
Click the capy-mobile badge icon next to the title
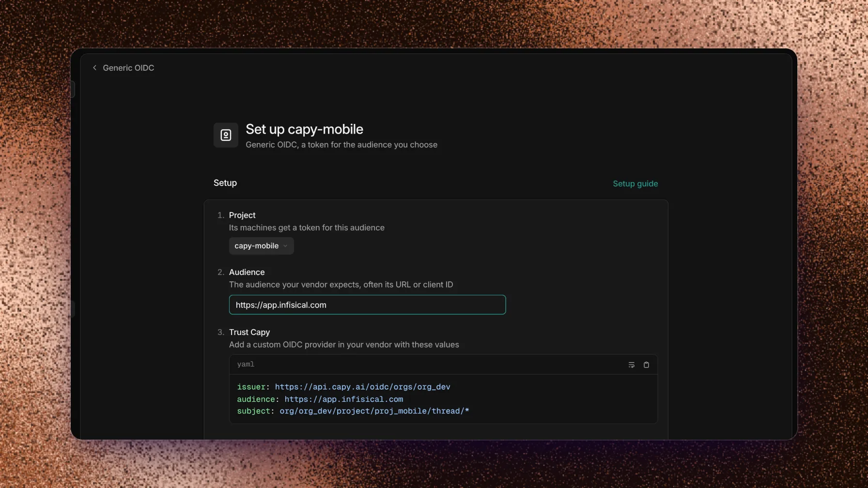tap(226, 135)
